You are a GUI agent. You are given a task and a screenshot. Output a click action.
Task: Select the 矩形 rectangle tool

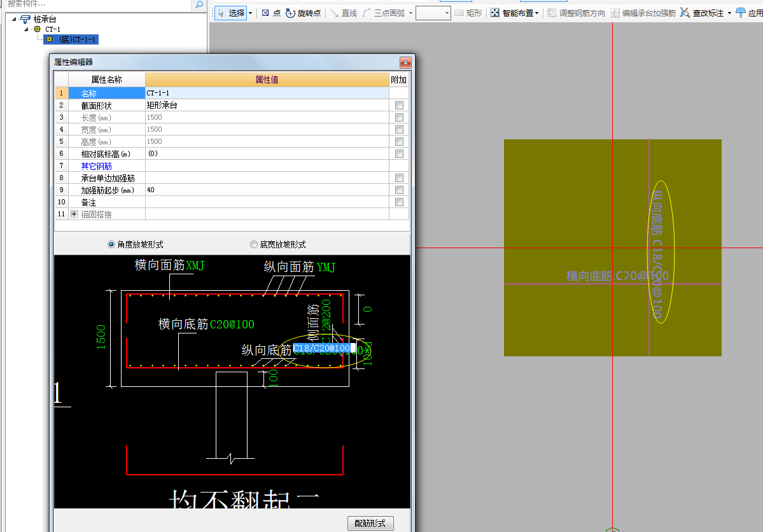(x=468, y=13)
